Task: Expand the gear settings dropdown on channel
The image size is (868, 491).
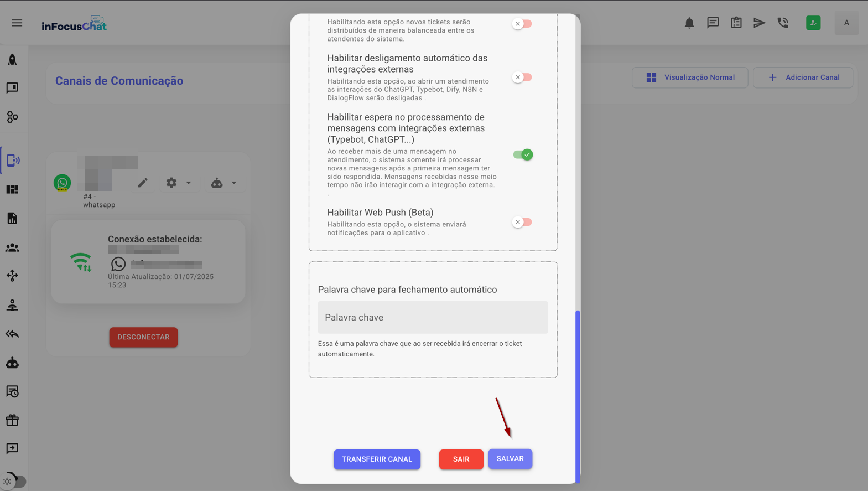Action: coord(178,183)
